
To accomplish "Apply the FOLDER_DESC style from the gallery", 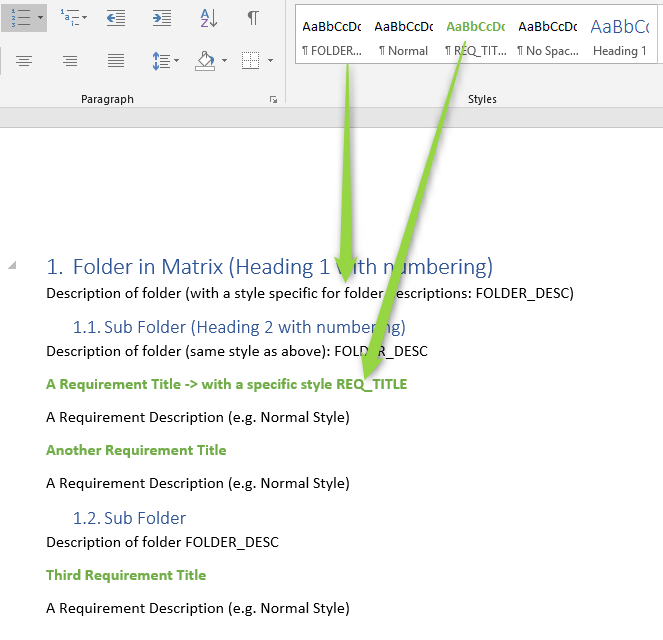I will pyautogui.click(x=331, y=38).
